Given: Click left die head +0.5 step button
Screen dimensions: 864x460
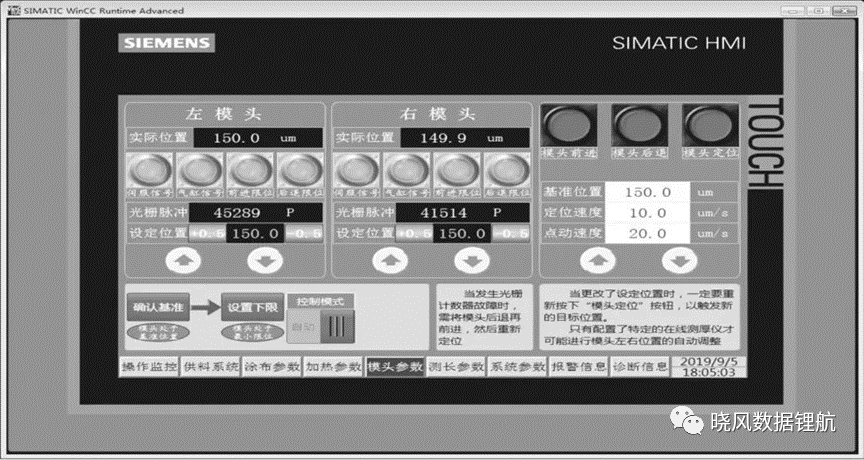Looking at the screenshot, I should click(208, 234).
